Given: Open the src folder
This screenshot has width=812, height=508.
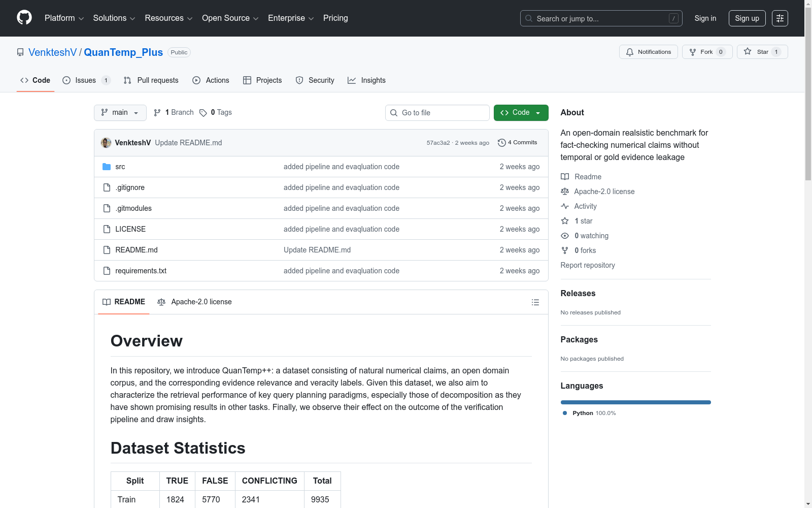Looking at the screenshot, I should tap(120, 167).
